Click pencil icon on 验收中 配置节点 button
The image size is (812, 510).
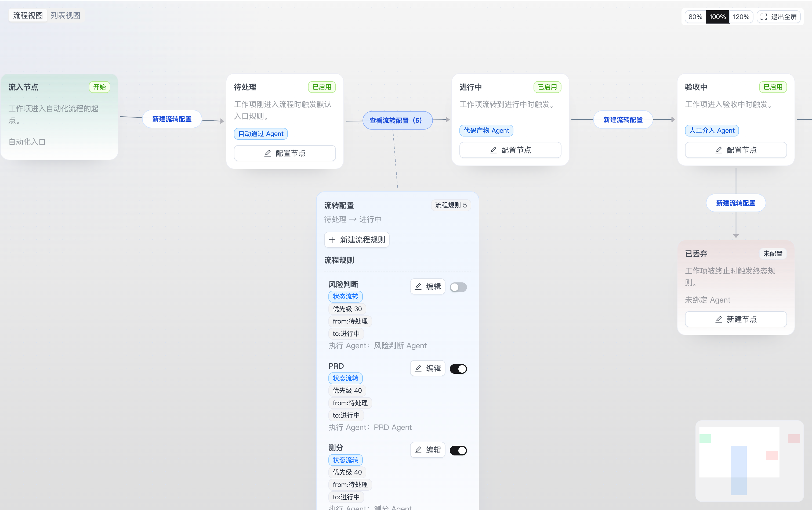(719, 150)
